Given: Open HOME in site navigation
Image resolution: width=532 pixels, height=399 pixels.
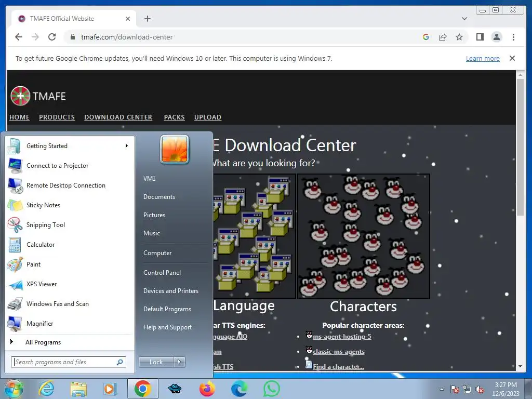Looking at the screenshot, I should (19, 117).
